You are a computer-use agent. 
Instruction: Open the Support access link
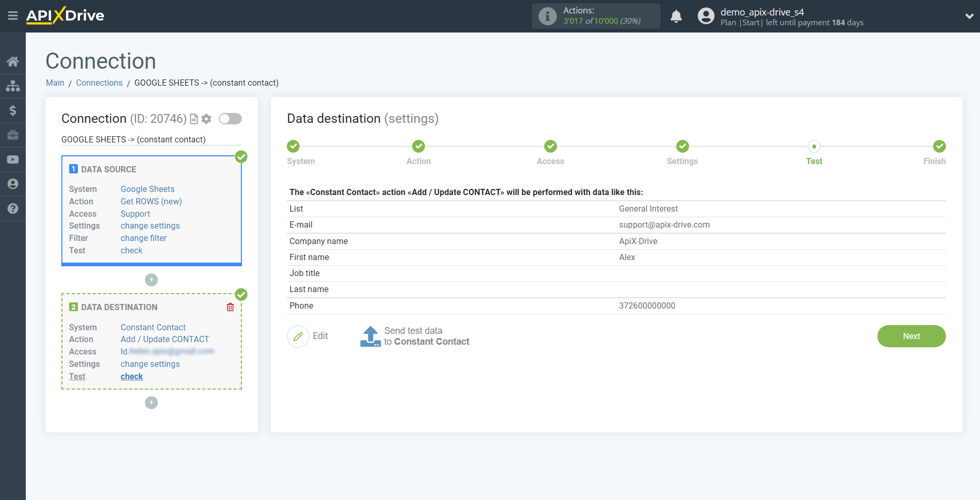(x=135, y=214)
